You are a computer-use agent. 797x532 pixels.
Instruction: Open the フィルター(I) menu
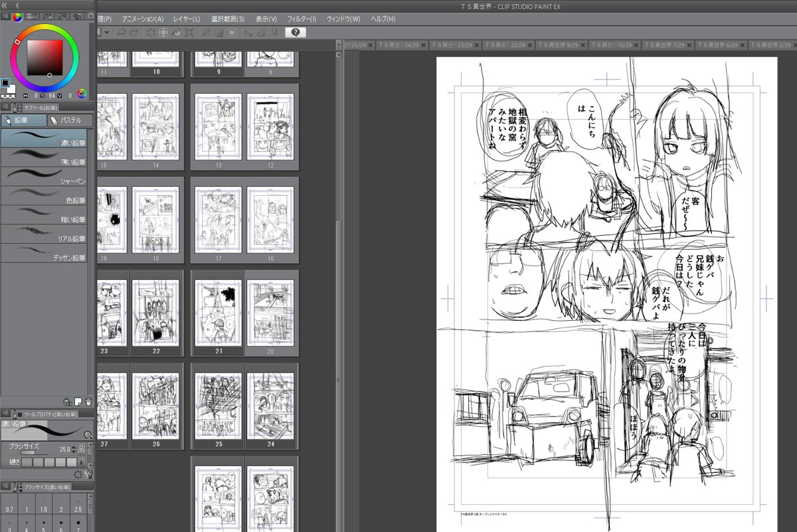point(302,19)
